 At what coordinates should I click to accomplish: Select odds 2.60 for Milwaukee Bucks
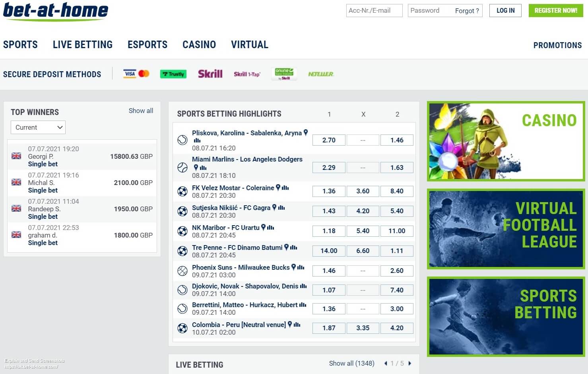tap(397, 271)
